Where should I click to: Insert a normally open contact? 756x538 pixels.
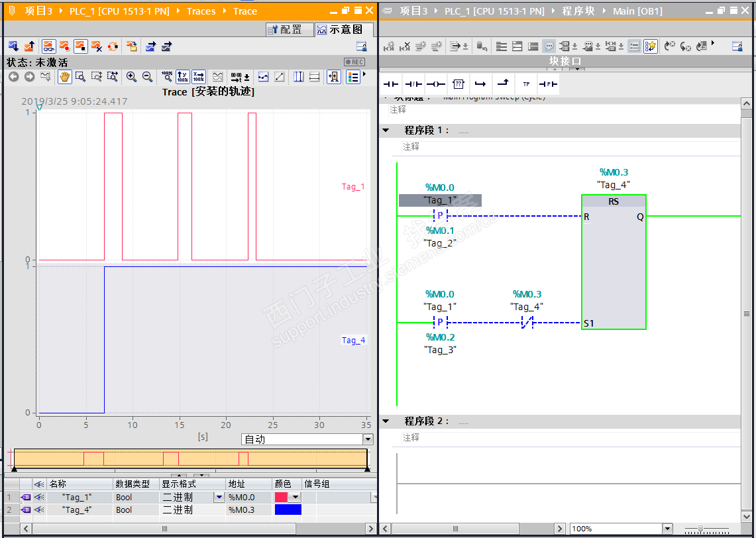(x=391, y=84)
